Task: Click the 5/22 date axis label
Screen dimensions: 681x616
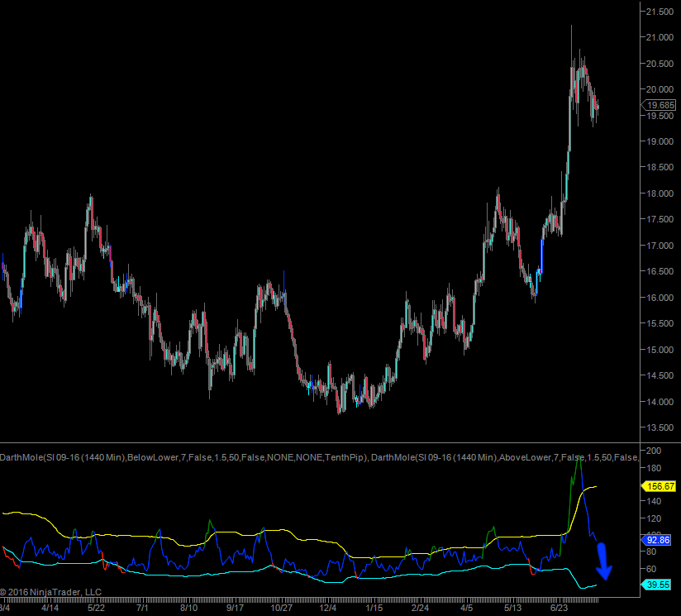Action: click(x=96, y=608)
